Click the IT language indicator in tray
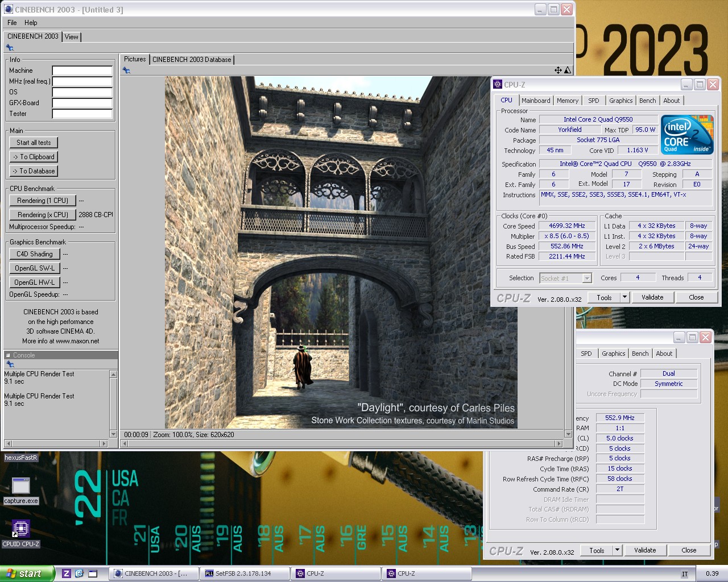The width and height of the screenshot is (728, 582). [x=685, y=574]
